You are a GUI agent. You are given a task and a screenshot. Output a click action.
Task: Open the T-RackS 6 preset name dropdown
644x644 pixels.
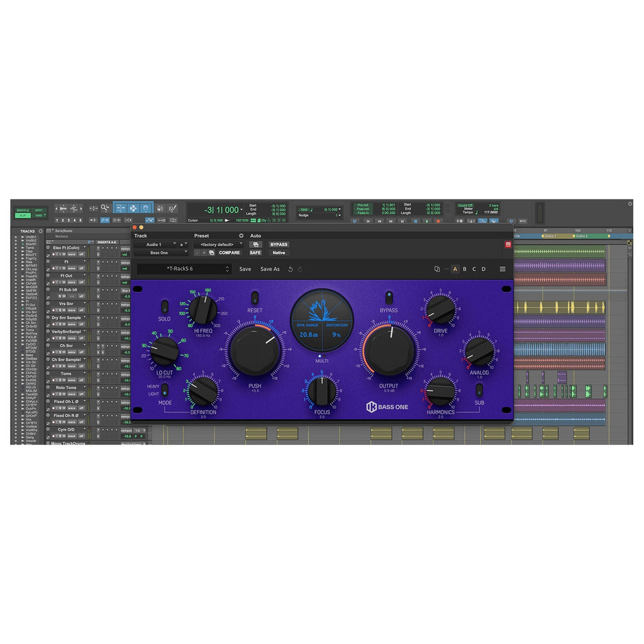coord(184,269)
